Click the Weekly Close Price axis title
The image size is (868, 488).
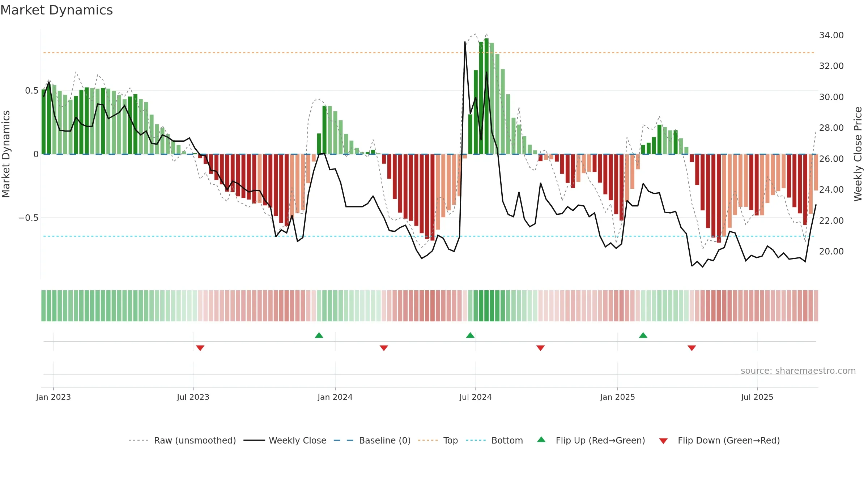coord(858,154)
